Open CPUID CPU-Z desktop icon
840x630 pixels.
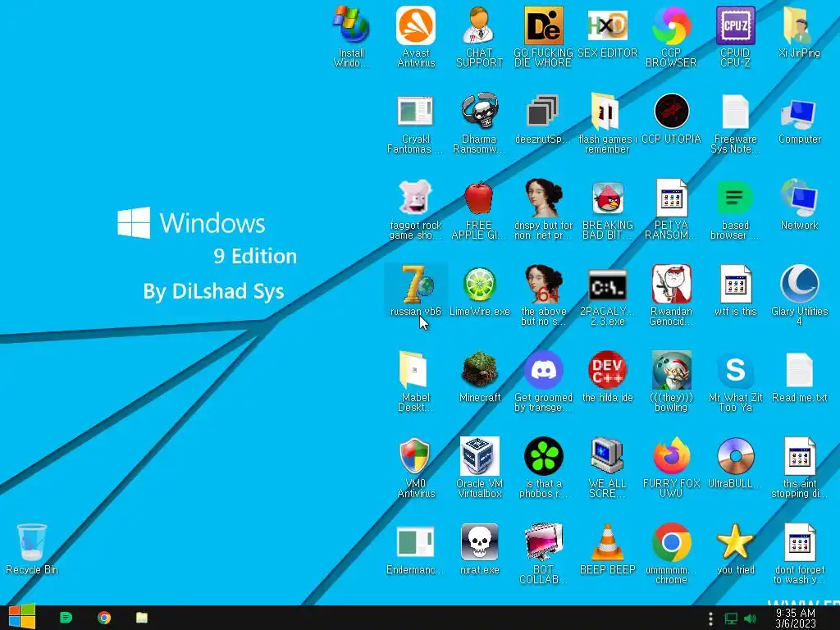point(735,36)
